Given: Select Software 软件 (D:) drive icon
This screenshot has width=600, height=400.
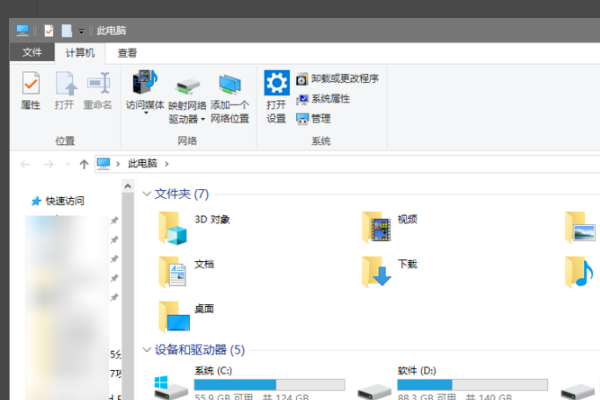Looking at the screenshot, I should (x=374, y=391).
